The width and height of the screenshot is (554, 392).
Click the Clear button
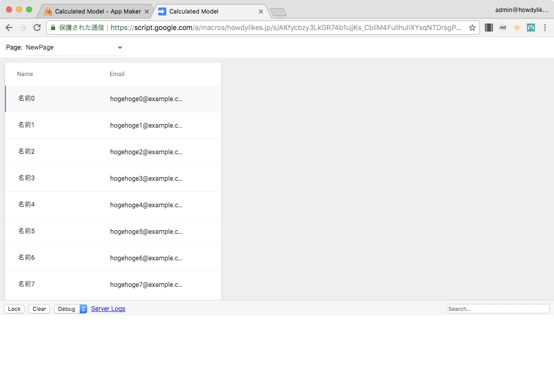click(x=39, y=309)
